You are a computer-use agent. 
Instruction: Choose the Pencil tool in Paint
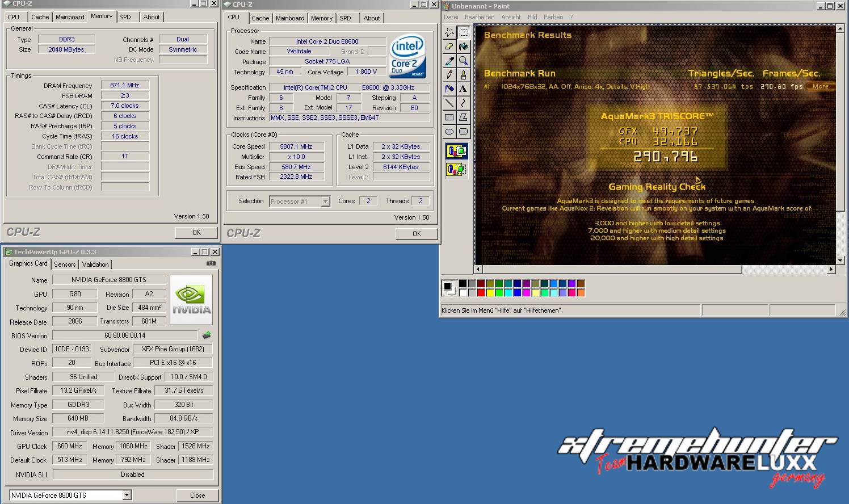pos(449,74)
